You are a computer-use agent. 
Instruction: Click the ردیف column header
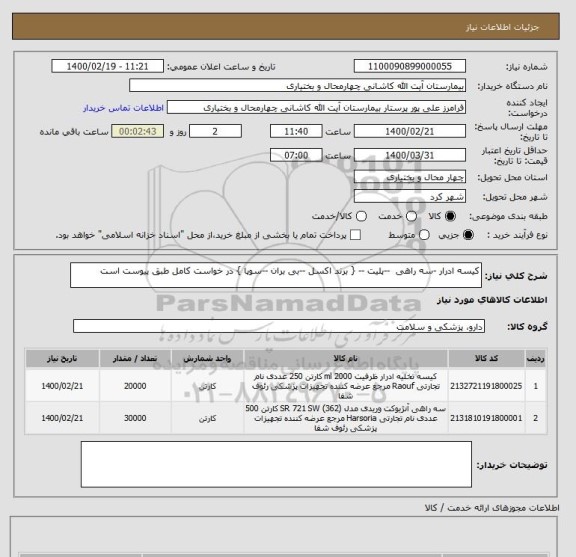(x=536, y=359)
